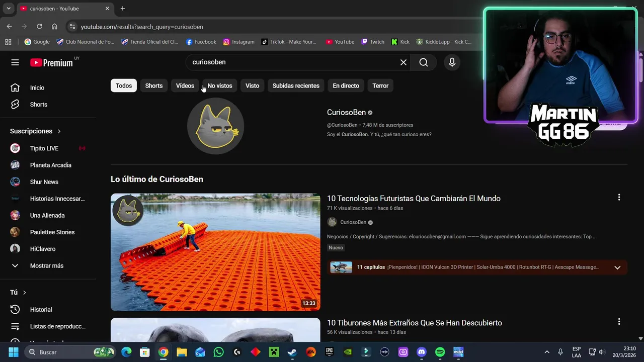This screenshot has height=362, width=644.
Task: Start voice search with the microphone
Action: (452, 62)
